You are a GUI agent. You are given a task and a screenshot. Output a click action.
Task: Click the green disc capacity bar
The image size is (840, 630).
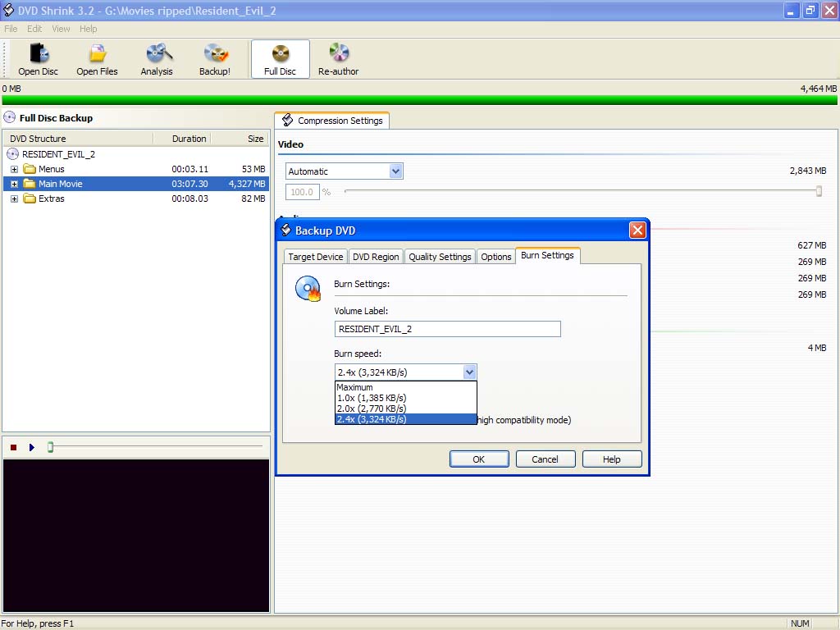tap(419, 100)
